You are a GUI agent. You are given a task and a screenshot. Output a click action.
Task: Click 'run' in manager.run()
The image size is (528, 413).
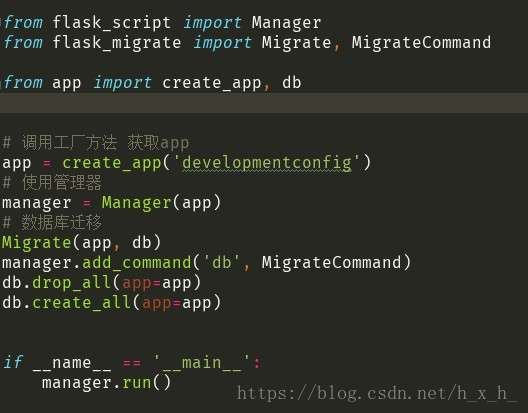136,383
